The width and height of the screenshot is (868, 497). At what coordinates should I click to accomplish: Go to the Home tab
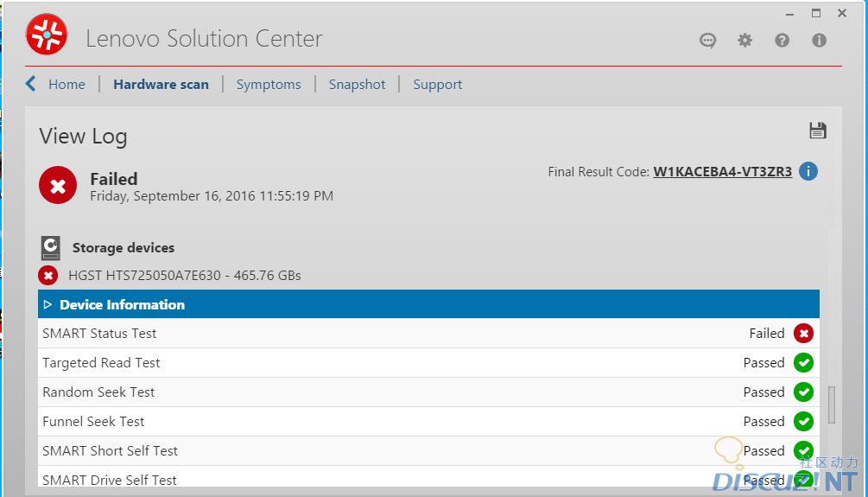click(x=67, y=84)
